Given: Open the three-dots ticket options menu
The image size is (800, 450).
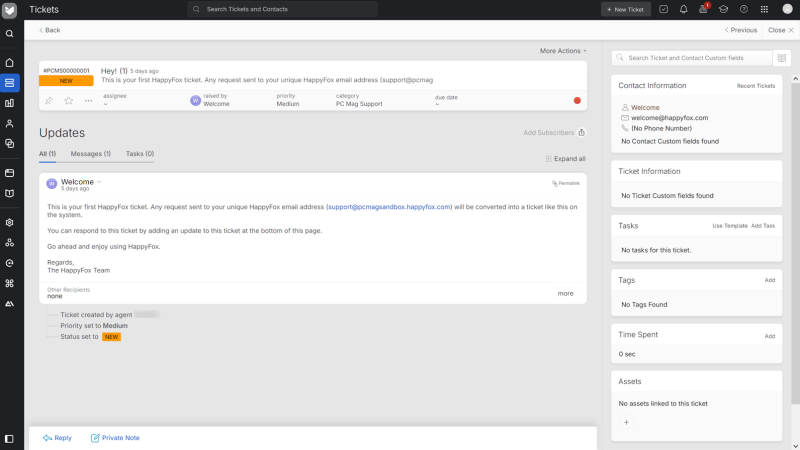Looking at the screenshot, I should 88,100.
